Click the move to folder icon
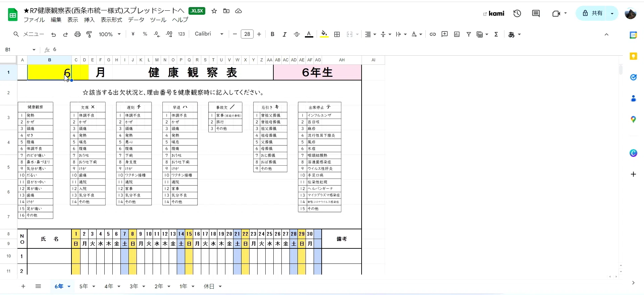This screenshot has height=295, width=644. coord(226,11)
